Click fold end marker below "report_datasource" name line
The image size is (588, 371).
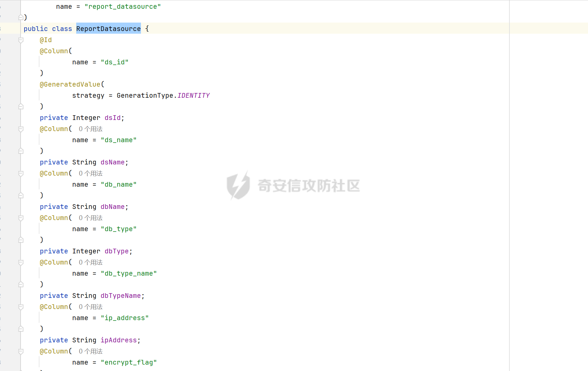[21, 17]
